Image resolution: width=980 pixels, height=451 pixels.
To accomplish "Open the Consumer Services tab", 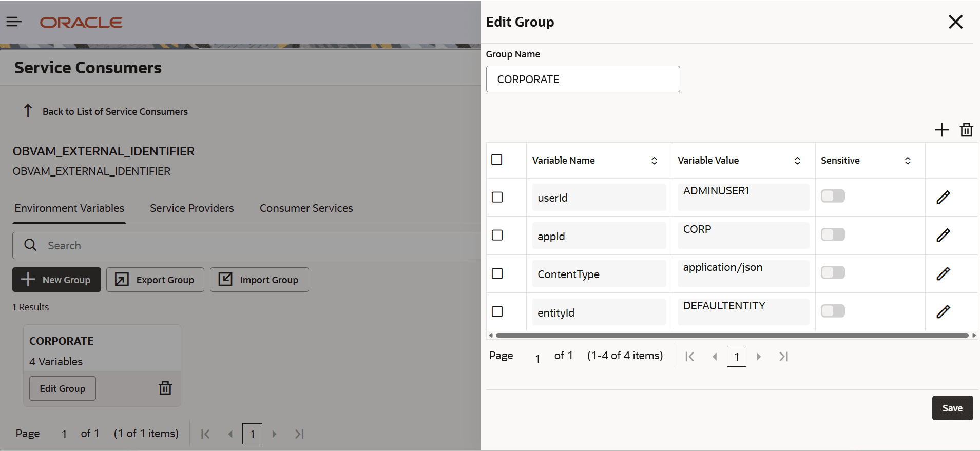I will click(x=306, y=208).
